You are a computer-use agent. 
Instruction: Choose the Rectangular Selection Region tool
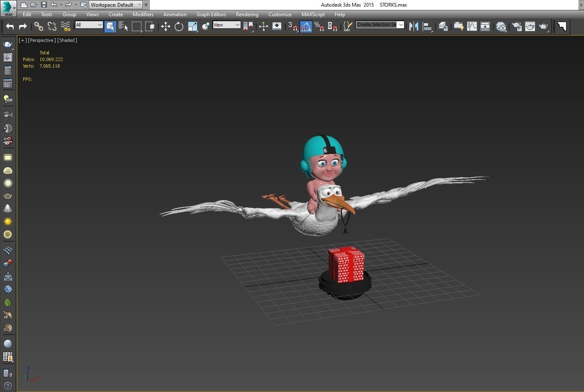136,27
